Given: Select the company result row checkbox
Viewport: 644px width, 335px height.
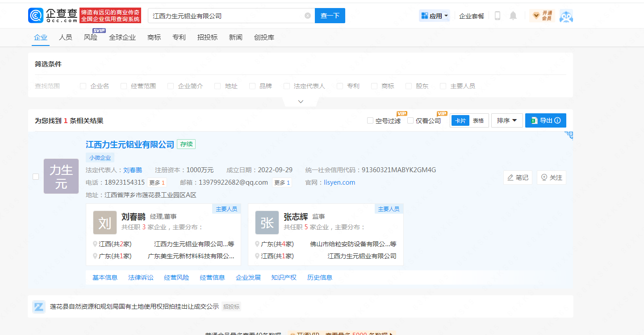Looking at the screenshot, I should [36, 177].
